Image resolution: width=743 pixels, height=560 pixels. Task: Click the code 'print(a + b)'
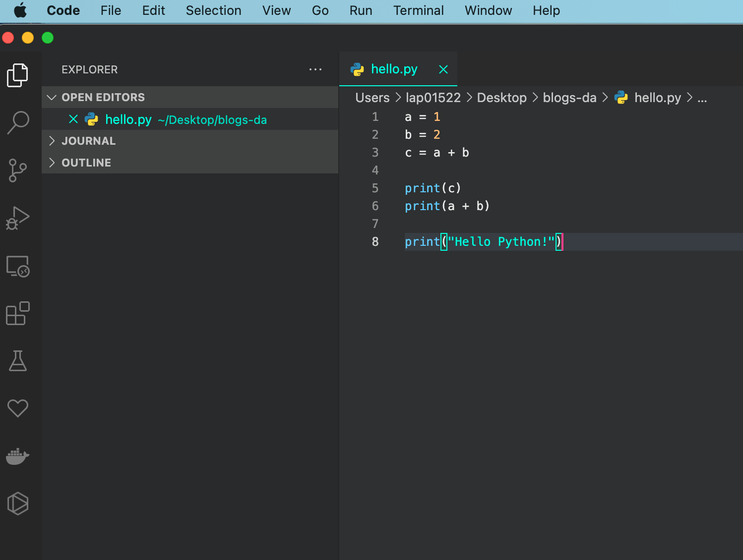tap(447, 206)
